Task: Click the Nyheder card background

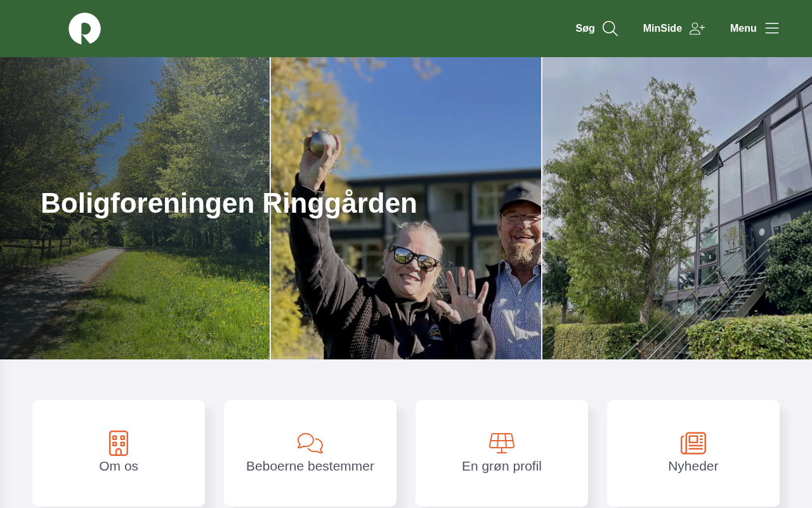Action: pos(693,490)
